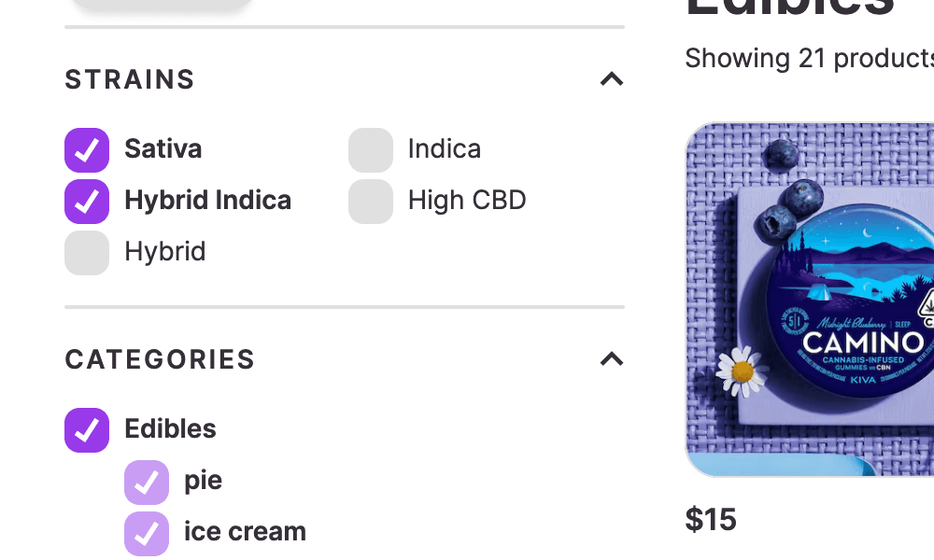Select the Indica label text
This screenshot has width=934, height=560.
(x=444, y=149)
